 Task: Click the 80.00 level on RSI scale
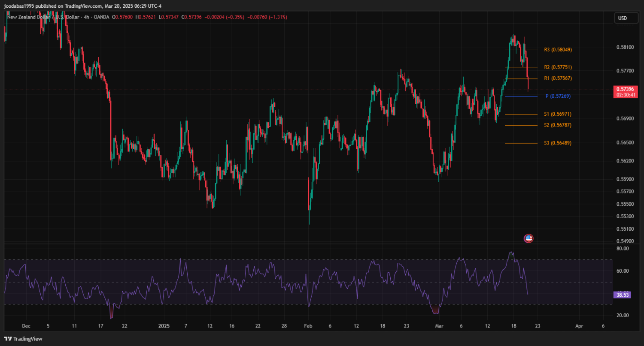coord(623,249)
